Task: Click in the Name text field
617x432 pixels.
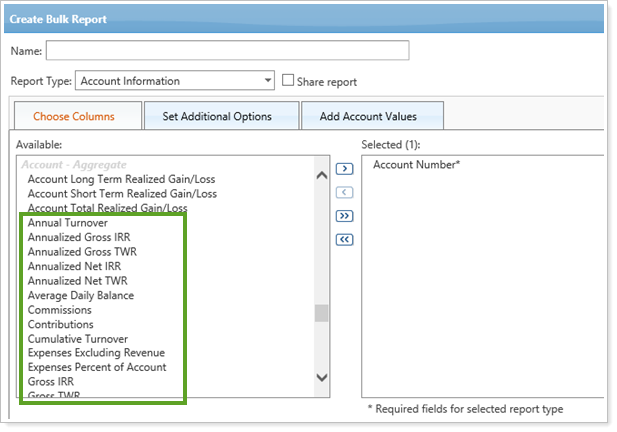Action: (x=228, y=51)
